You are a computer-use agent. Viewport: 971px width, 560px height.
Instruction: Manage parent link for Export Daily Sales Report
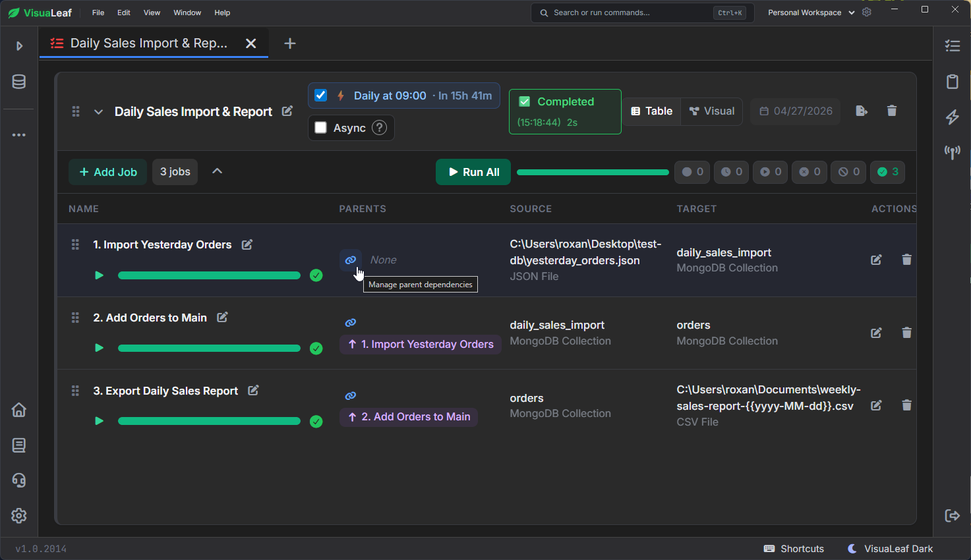351,396
